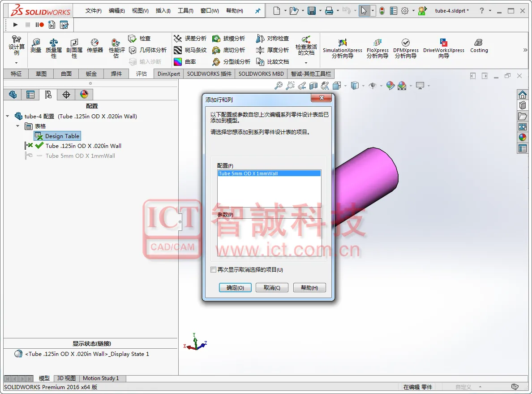
Task: Run the Check (检查) tool
Action: pos(139,39)
